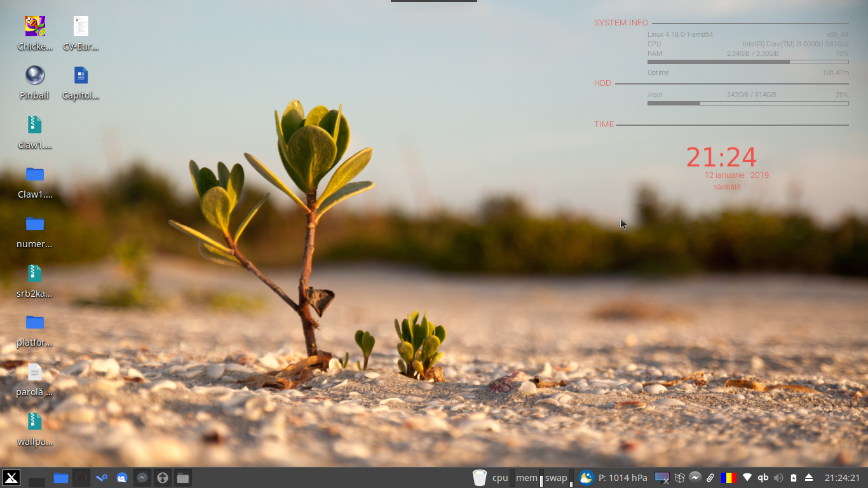
Task: Click the 'Linux 4.19.0-1-amd64' kernel text
Action: pos(680,34)
